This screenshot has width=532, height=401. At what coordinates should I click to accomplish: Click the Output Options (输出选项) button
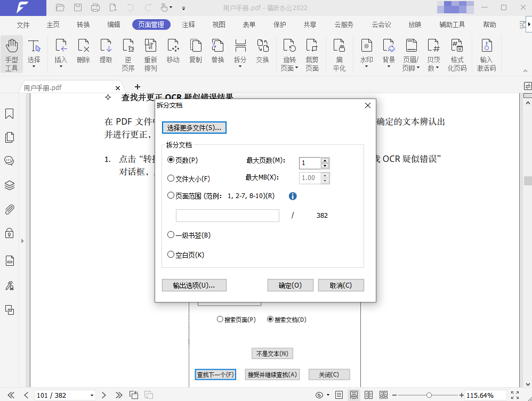pyautogui.click(x=194, y=285)
